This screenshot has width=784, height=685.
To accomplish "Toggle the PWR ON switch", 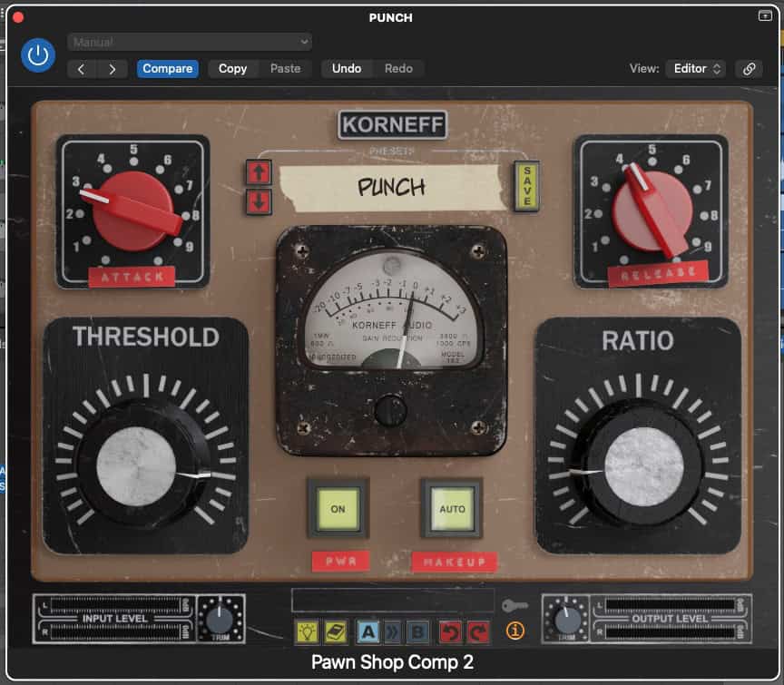I will [x=338, y=508].
